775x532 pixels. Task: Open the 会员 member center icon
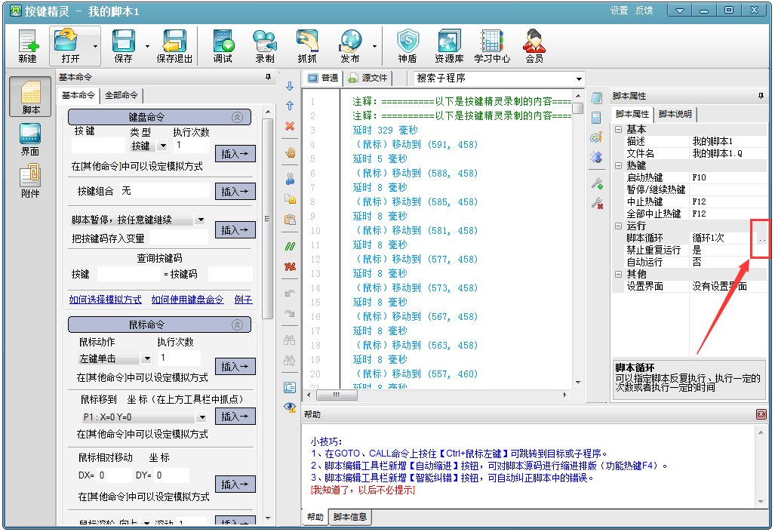(534, 45)
